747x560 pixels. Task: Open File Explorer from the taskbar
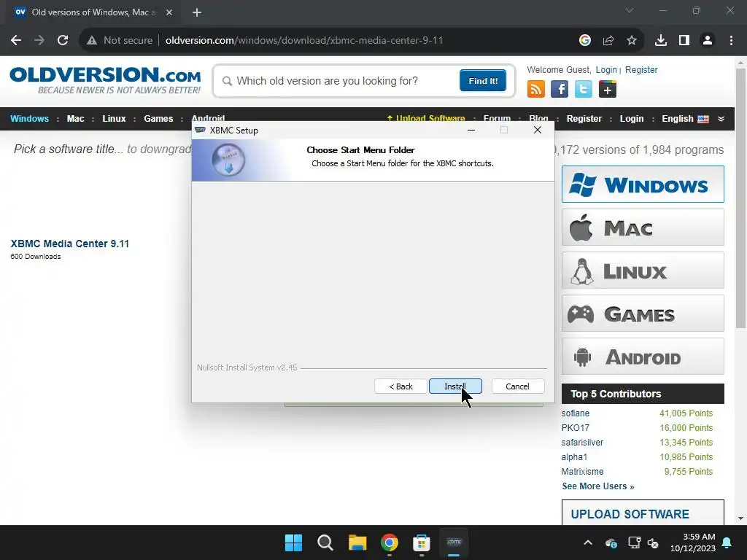[357, 542]
